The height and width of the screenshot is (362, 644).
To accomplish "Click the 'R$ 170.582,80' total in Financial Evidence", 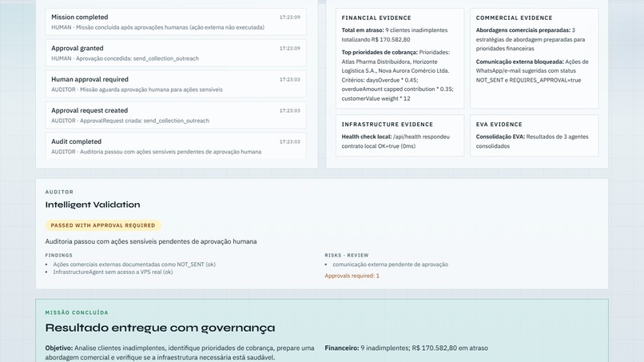I will click(391, 39).
